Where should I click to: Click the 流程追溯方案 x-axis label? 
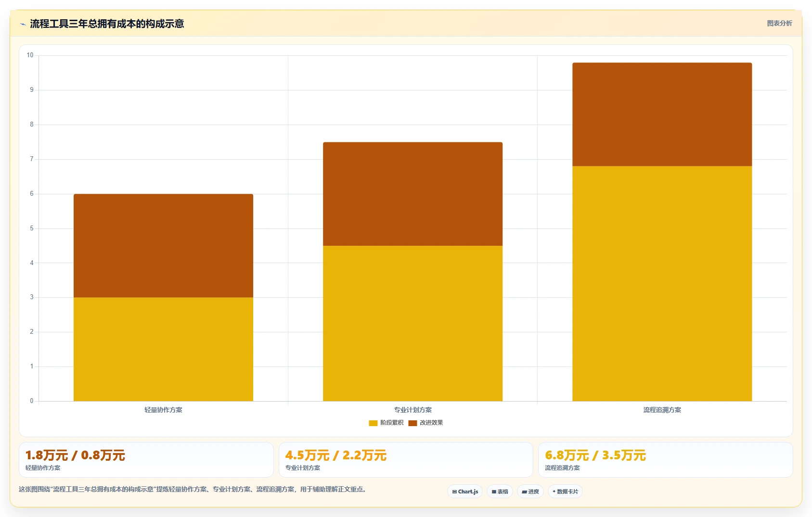pyautogui.click(x=662, y=410)
